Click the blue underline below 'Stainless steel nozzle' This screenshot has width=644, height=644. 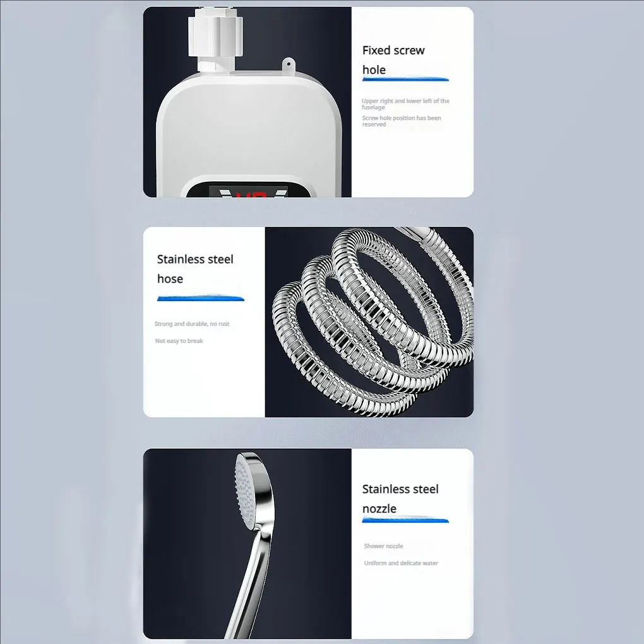(x=405, y=520)
